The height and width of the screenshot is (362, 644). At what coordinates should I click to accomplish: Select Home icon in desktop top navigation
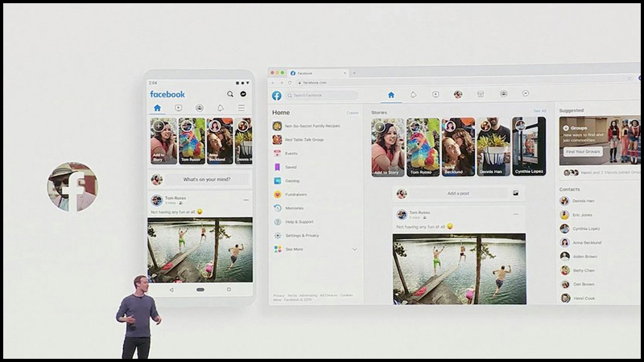[391, 95]
